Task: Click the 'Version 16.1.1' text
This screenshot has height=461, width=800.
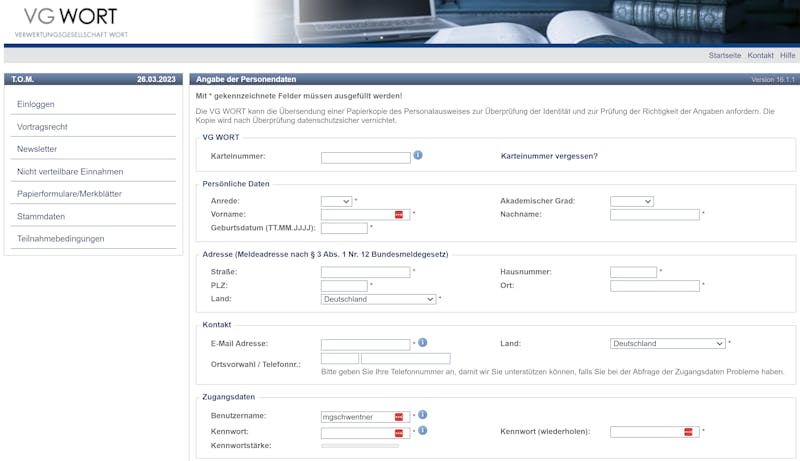Action: pyautogui.click(x=773, y=80)
